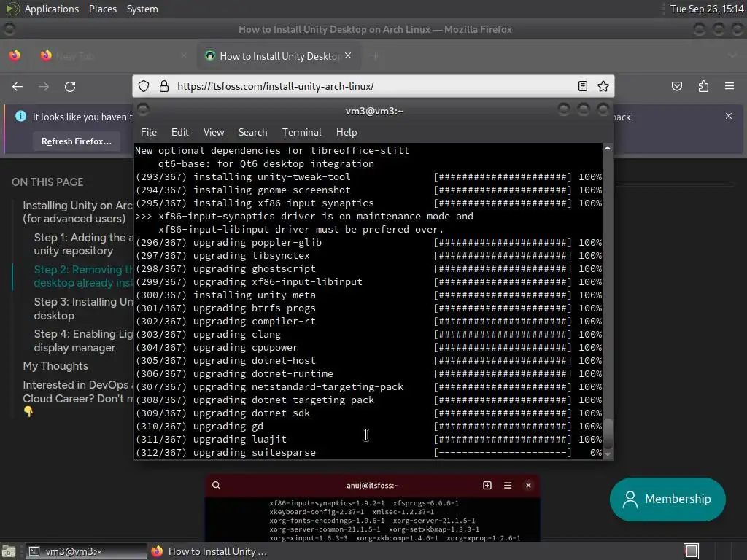Switch to How to Install Unity tab
The image size is (747, 560).
[x=279, y=56]
